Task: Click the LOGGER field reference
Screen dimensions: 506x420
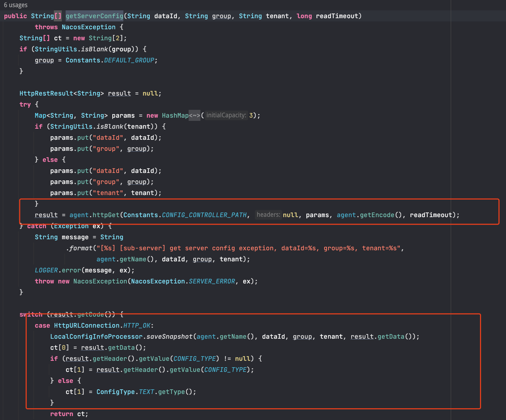Action: tap(46, 270)
